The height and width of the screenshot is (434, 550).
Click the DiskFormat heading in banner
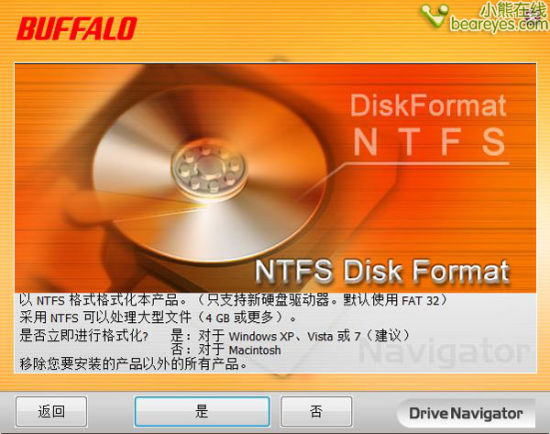[x=428, y=106]
